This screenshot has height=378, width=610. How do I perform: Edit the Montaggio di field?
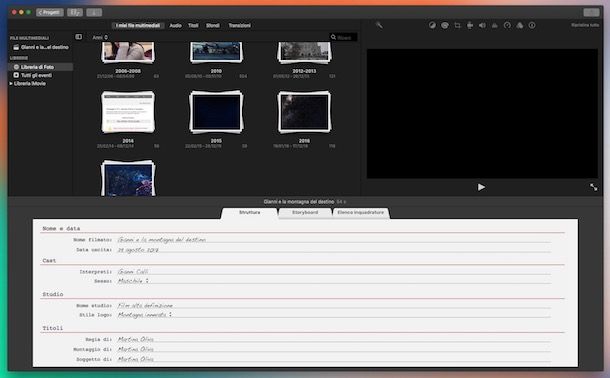coord(334,349)
